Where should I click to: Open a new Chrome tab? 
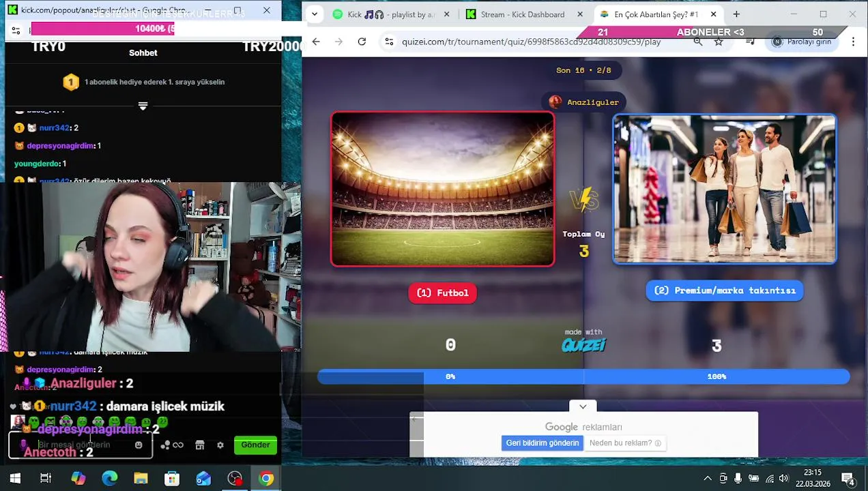[x=736, y=14]
